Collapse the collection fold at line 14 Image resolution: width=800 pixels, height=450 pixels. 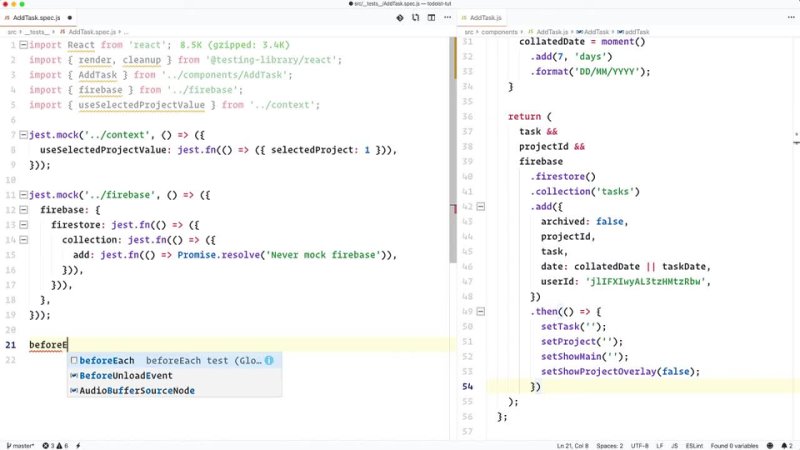click(23, 240)
